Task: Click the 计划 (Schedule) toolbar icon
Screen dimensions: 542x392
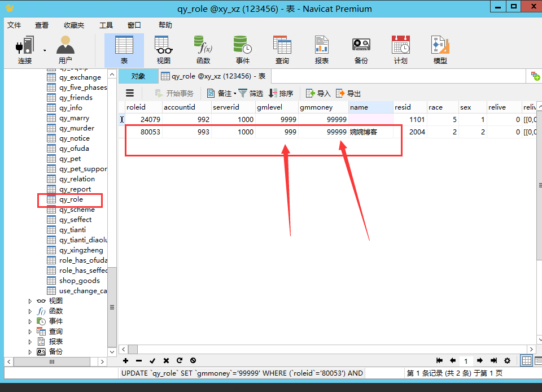Action: (400, 50)
